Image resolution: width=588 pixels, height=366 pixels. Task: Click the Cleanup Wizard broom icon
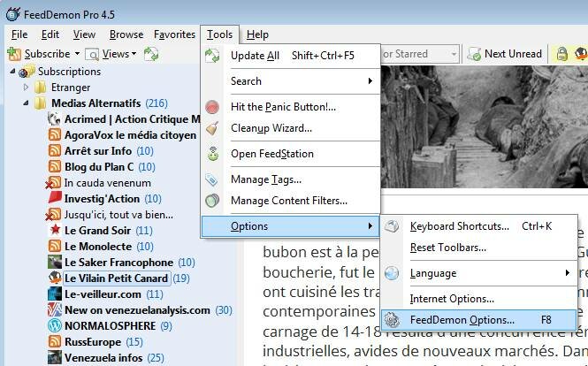[212, 128]
